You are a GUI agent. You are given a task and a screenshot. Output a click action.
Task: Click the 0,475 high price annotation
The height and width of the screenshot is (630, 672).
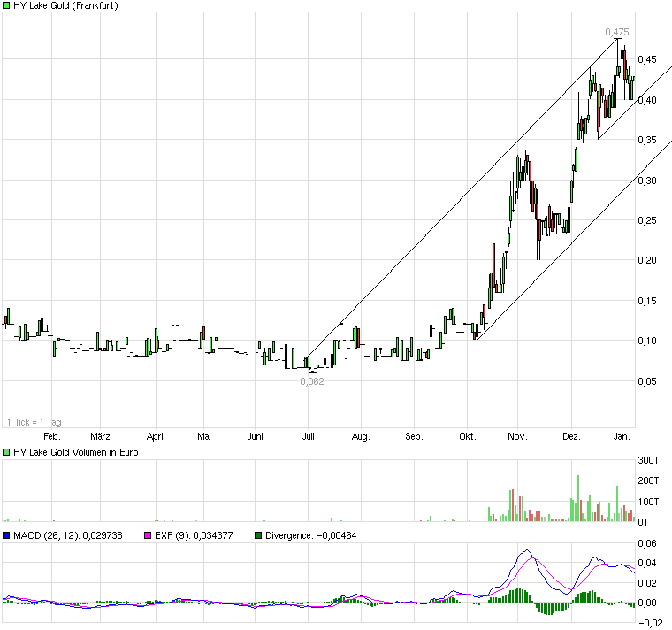617,32
